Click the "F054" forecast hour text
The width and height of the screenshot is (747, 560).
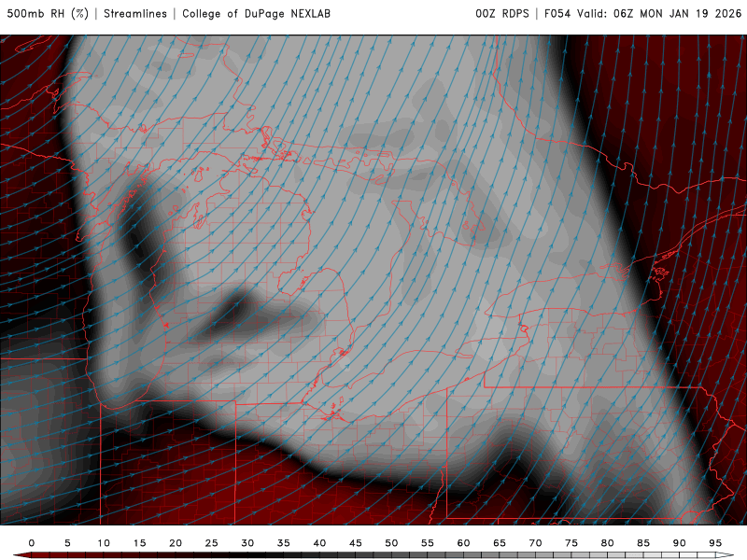(x=557, y=13)
